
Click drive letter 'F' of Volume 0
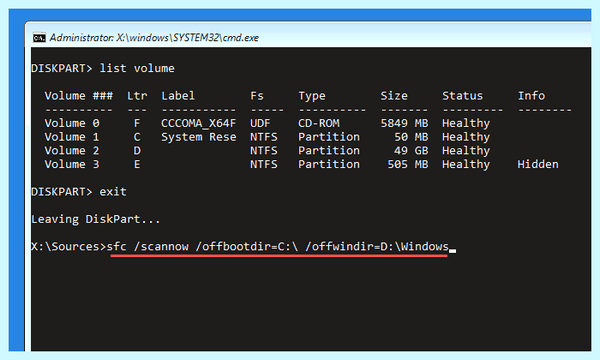(x=137, y=123)
